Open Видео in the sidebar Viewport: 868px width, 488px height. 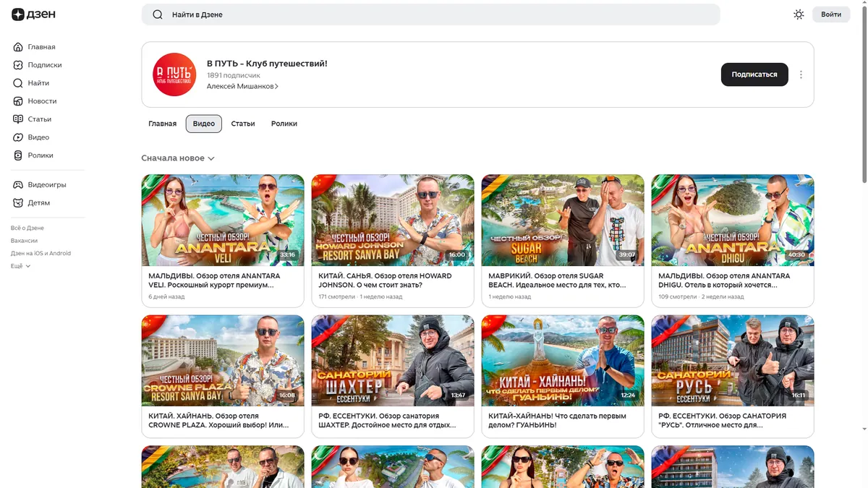[32, 137]
